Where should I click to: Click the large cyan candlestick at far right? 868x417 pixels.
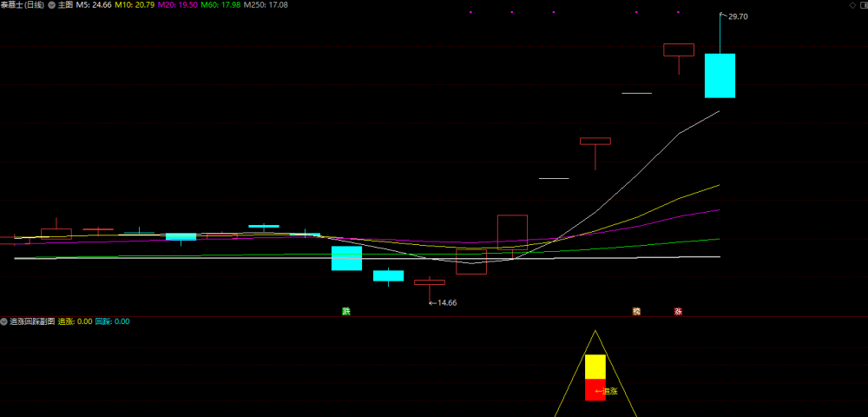tap(720, 76)
